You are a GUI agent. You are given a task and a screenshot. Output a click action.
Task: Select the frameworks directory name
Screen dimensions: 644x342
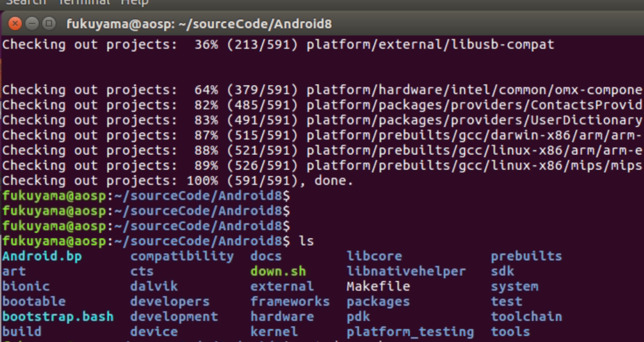(x=290, y=302)
